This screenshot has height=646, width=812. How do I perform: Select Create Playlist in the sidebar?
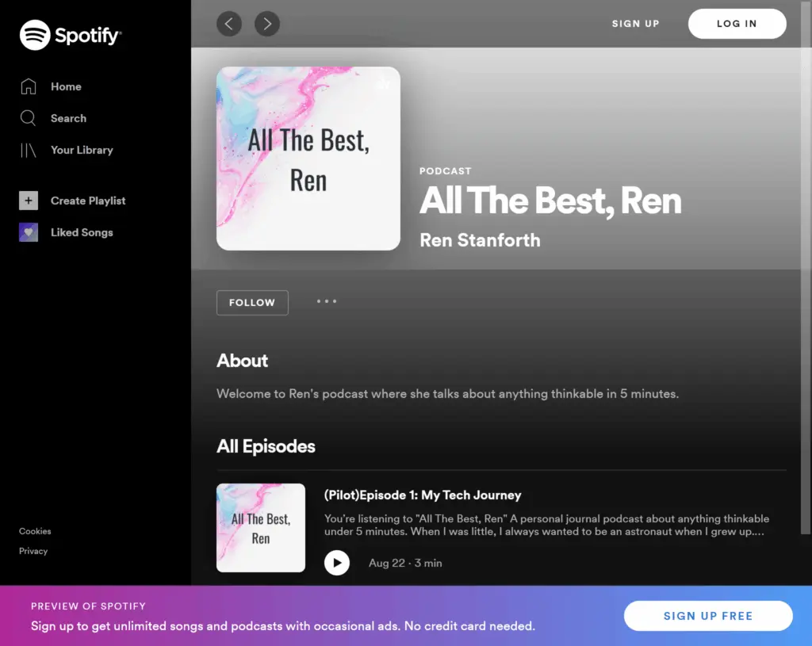[x=88, y=201]
